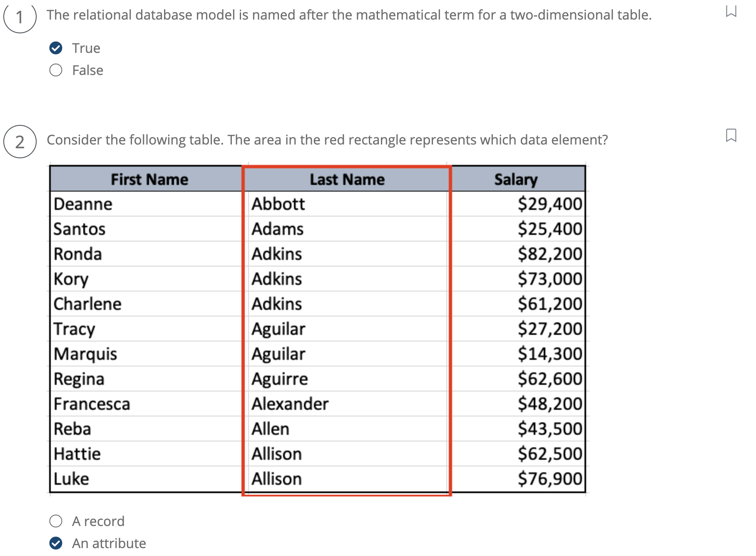Click the Last Name column header
Image resolution: width=756 pixels, height=556 pixels.
[x=347, y=179]
